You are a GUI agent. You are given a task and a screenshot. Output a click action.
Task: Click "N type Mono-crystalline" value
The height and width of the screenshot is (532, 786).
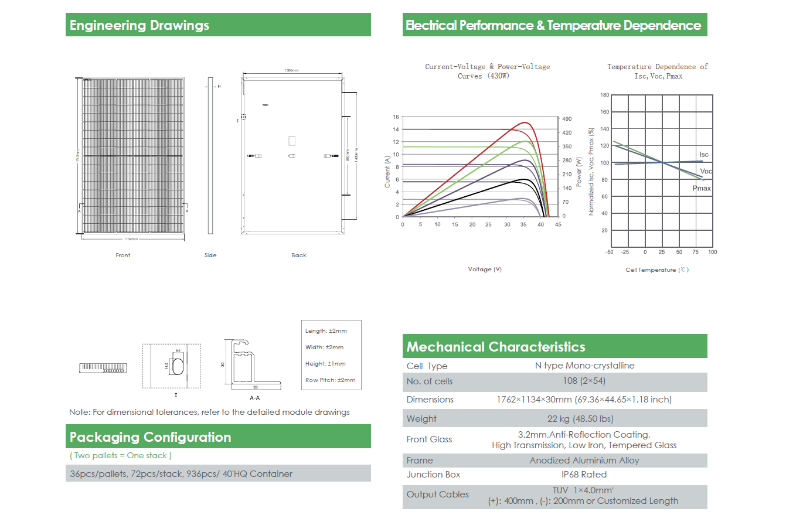point(585,366)
